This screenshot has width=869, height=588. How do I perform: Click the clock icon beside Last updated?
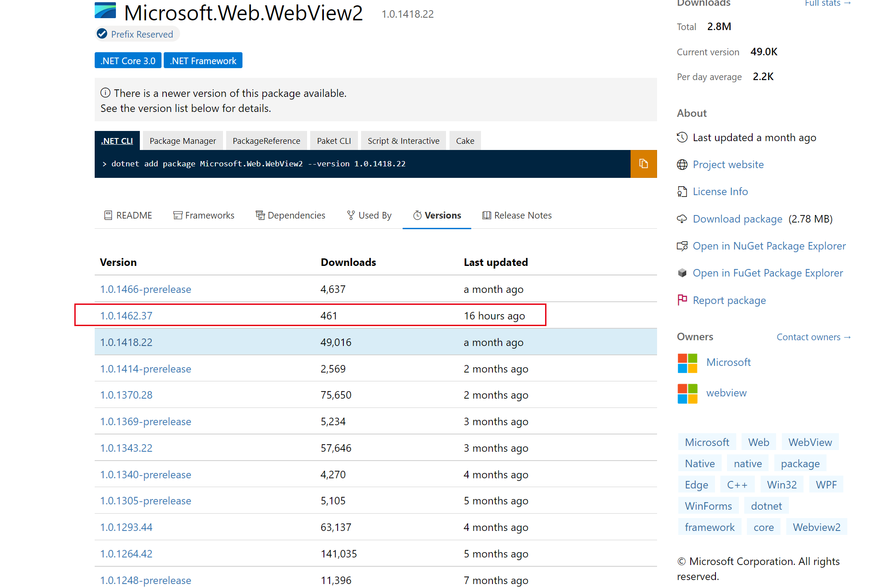point(682,137)
